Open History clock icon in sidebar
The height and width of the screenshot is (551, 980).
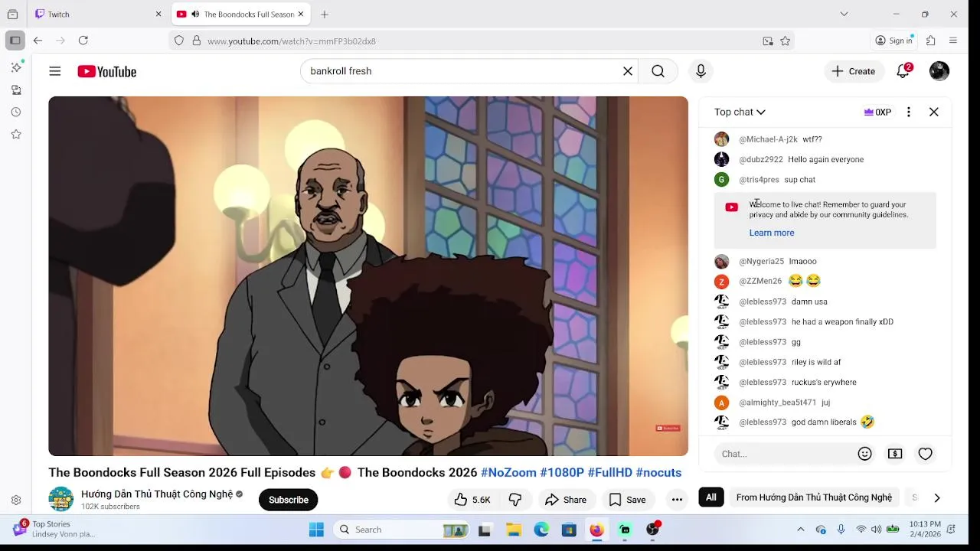click(x=16, y=112)
